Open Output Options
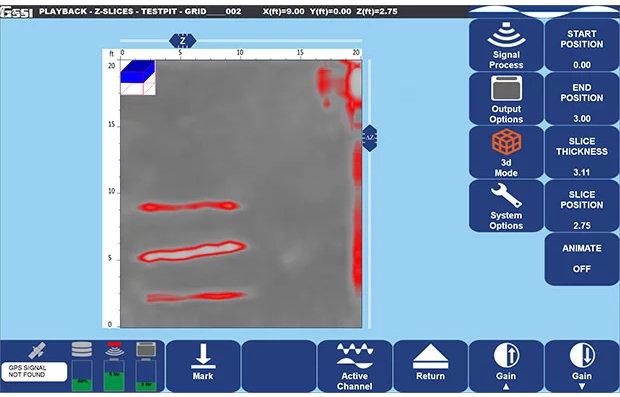Screen dimensions: 620x397 (506, 99)
